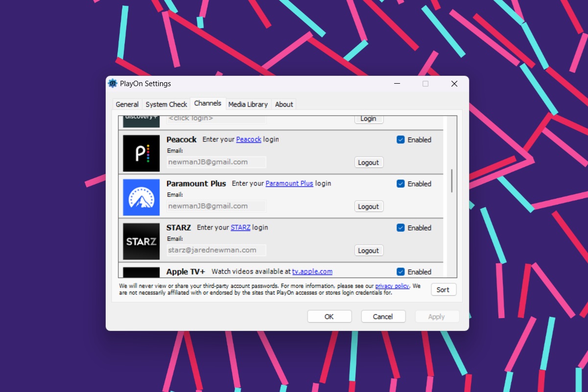Open the System Check tab
Viewport: 588px width, 392px height.
pos(166,104)
